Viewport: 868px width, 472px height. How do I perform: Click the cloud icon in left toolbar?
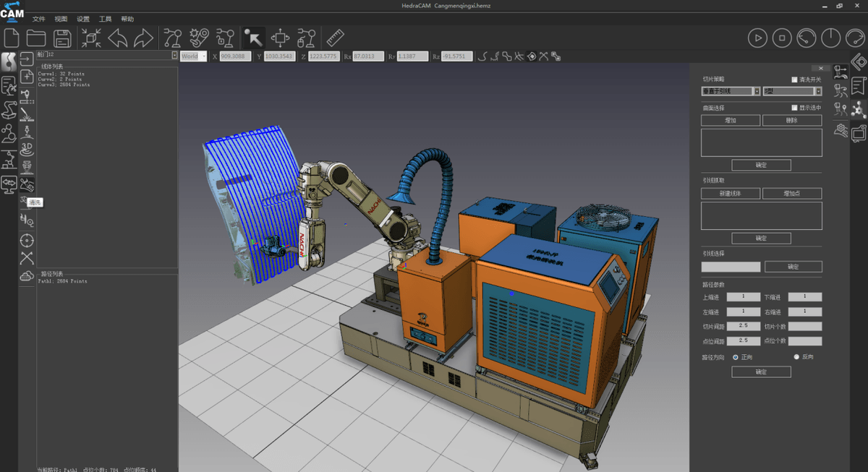pyautogui.click(x=27, y=276)
